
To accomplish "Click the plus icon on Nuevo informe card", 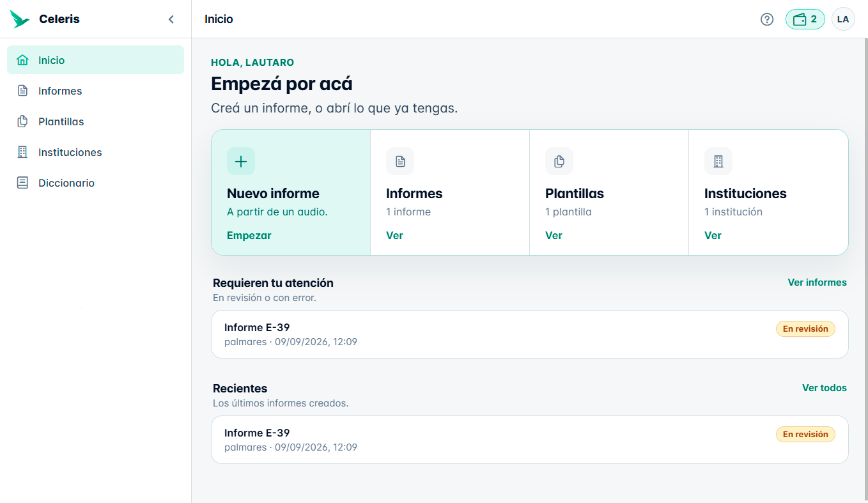I will (x=241, y=161).
